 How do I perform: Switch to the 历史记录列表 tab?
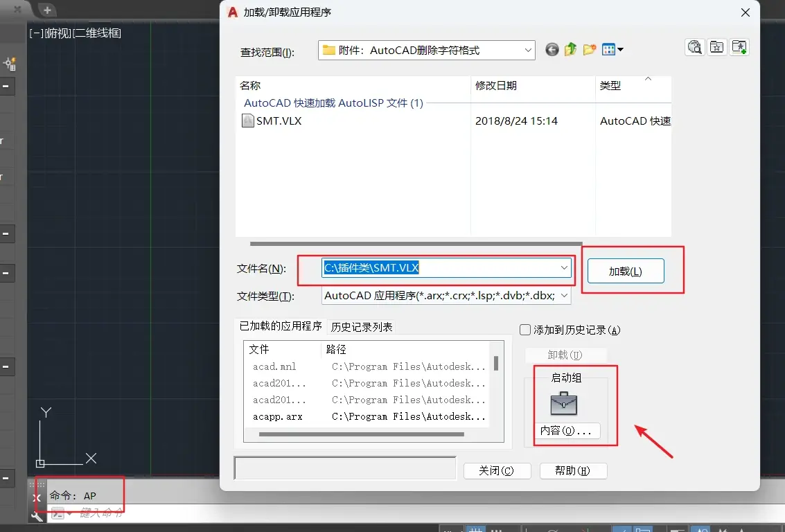362,328
